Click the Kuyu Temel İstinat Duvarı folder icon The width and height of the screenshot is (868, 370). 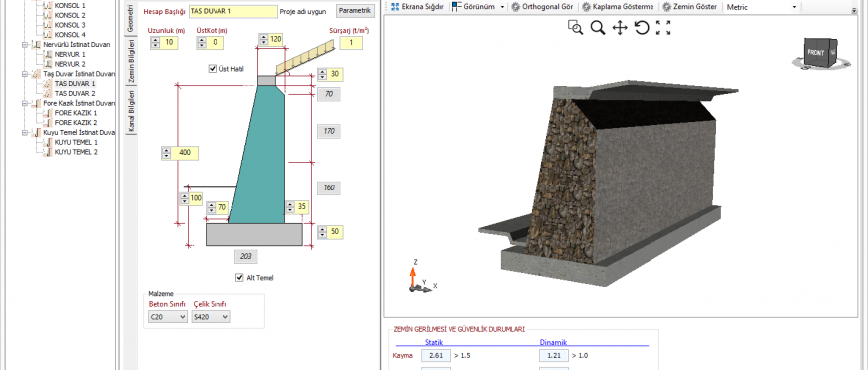click(36, 133)
